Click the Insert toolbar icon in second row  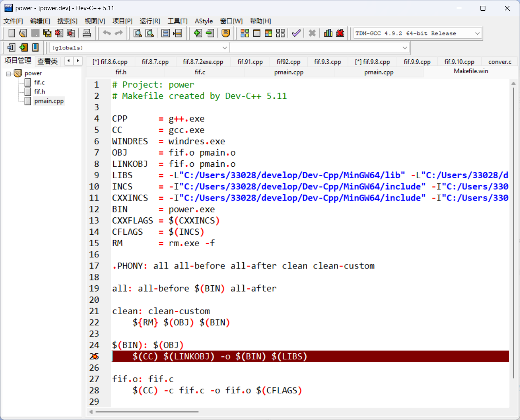pos(12,47)
